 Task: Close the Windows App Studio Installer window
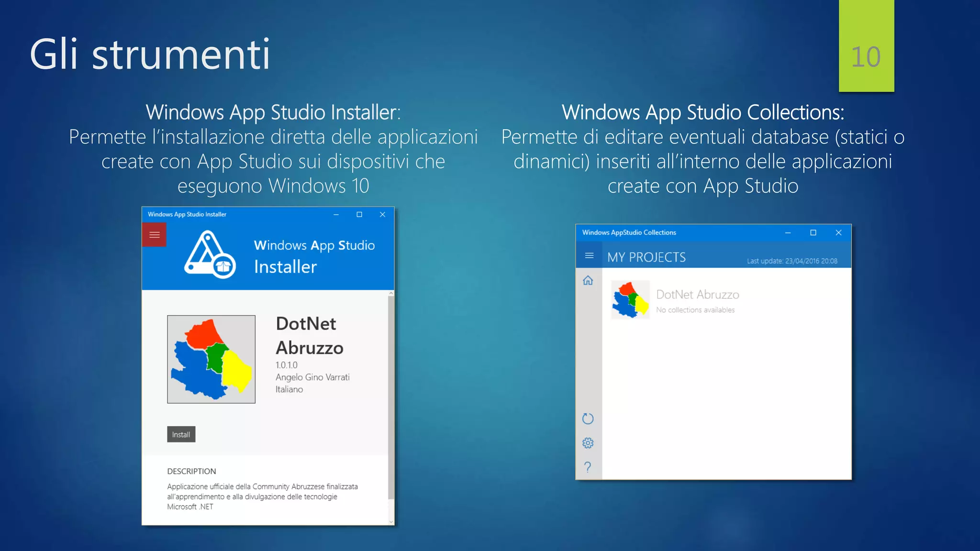[382, 215]
